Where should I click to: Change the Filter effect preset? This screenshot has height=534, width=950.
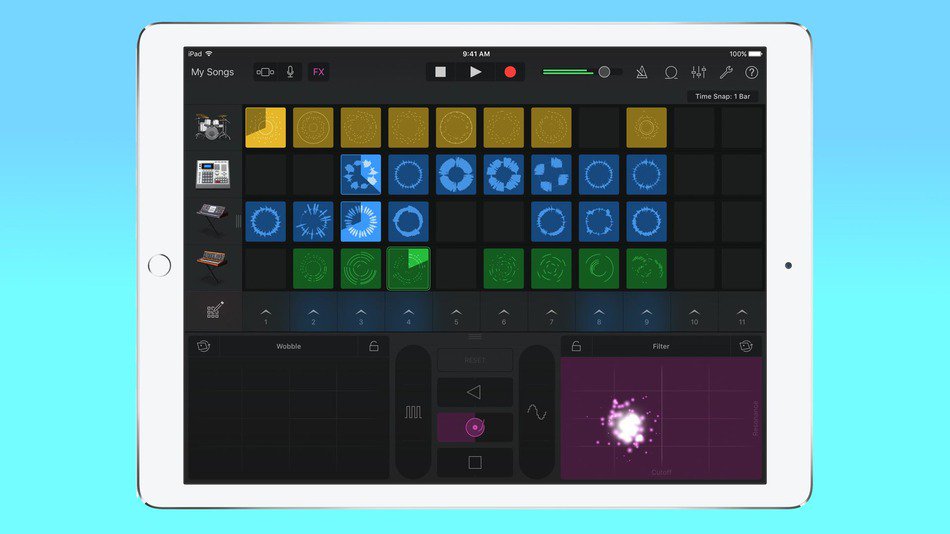661,346
